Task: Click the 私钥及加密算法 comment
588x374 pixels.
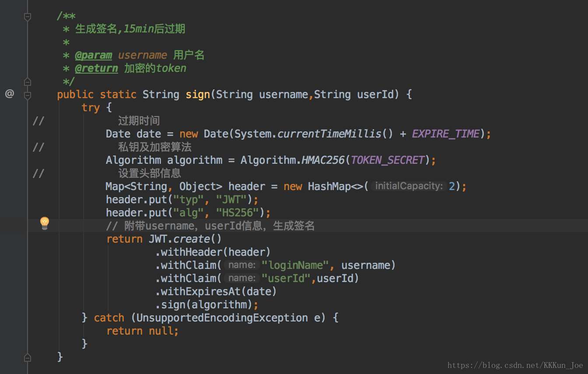Action: (x=154, y=147)
